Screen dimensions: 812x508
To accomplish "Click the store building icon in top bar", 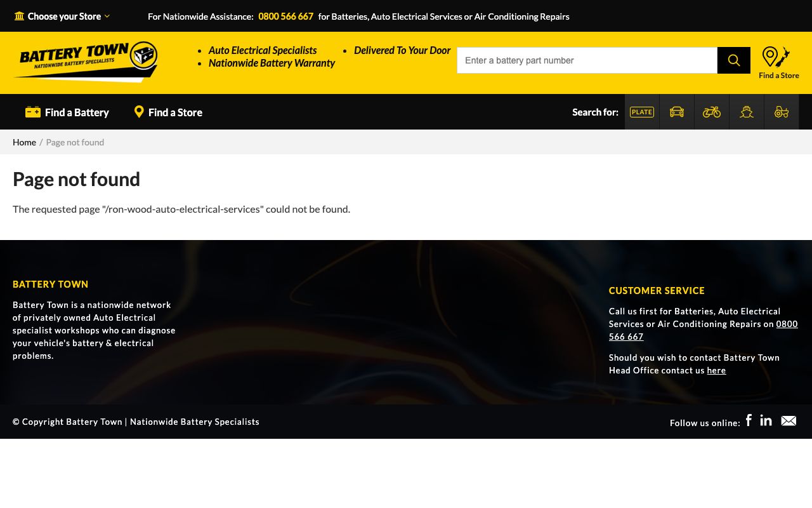I will 19,16.
